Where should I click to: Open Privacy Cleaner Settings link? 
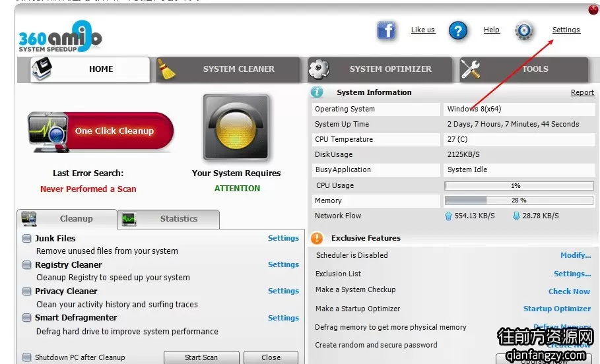click(284, 291)
